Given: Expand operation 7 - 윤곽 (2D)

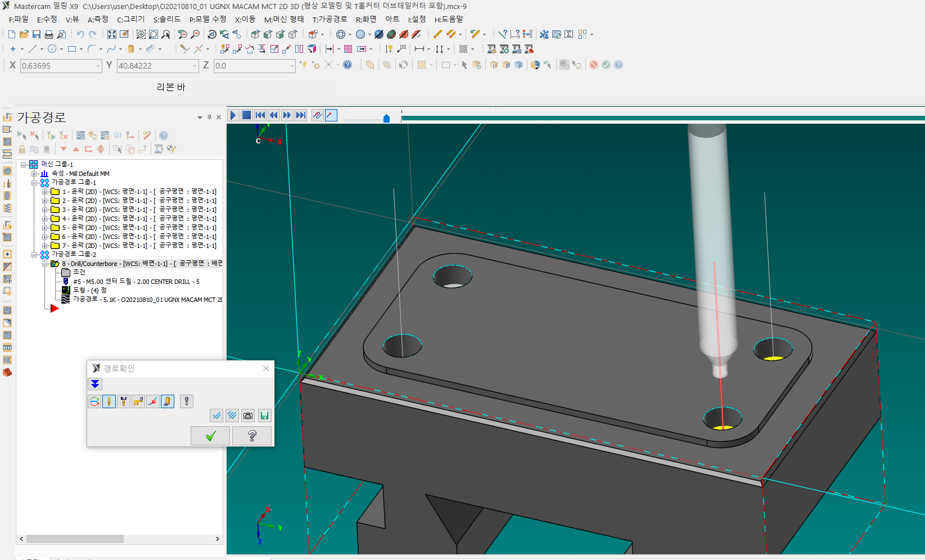Looking at the screenshot, I should (x=44, y=246).
